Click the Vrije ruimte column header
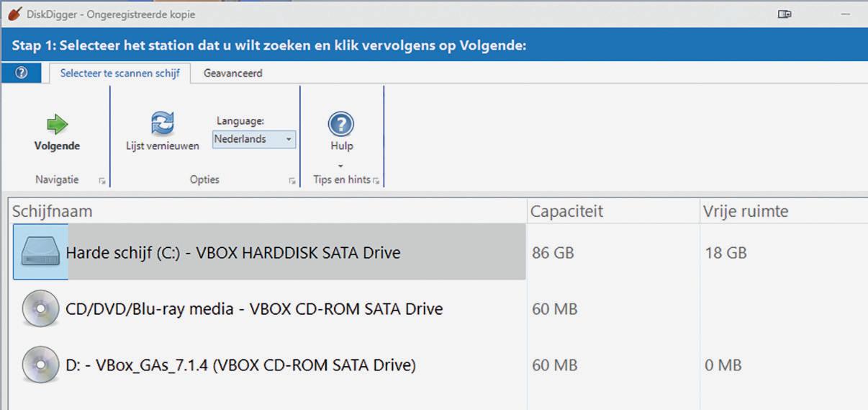 tap(745, 211)
